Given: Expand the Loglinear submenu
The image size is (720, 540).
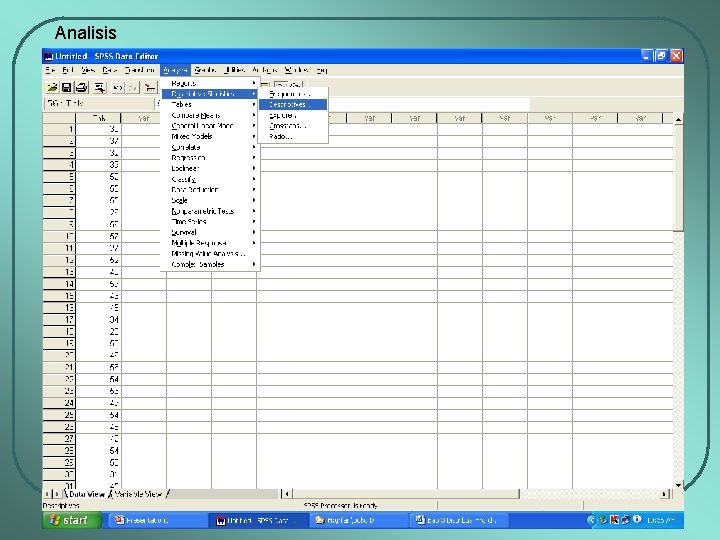Looking at the screenshot, I should pos(210,168).
